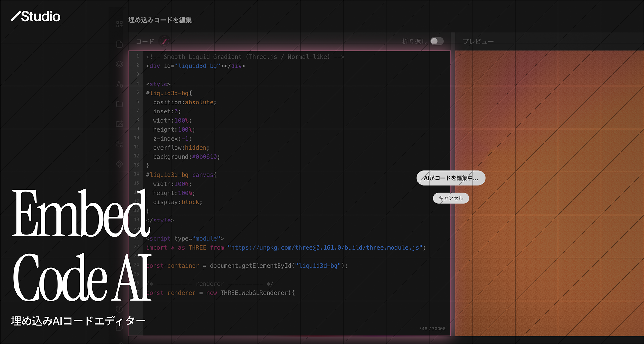The width and height of the screenshot is (644, 344).
Task: Toggle the 折り返し word wrap switch
Action: point(437,41)
